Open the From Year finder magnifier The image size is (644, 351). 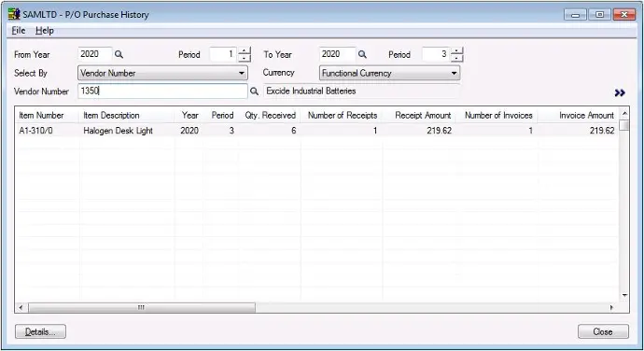pyautogui.click(x=119, y=54)
